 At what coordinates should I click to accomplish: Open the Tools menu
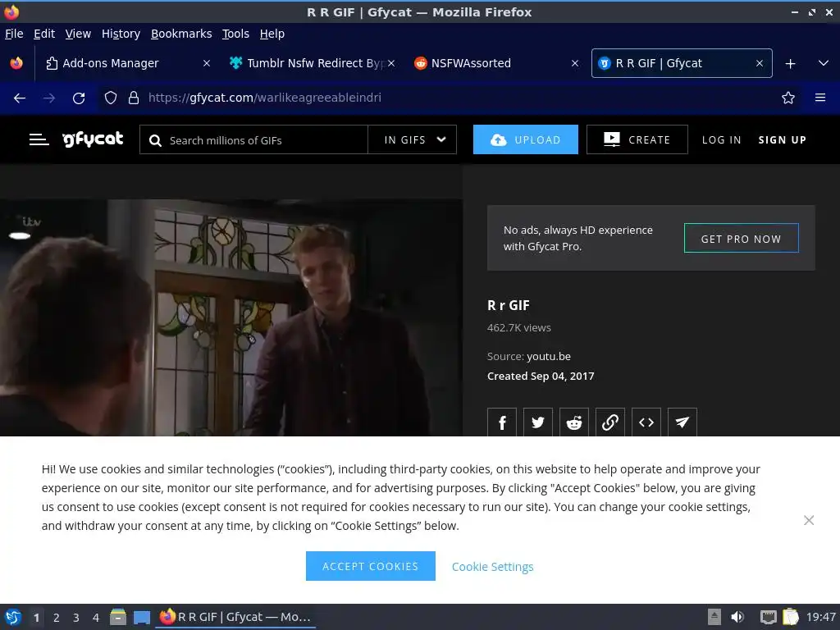[x=235, y=34]
